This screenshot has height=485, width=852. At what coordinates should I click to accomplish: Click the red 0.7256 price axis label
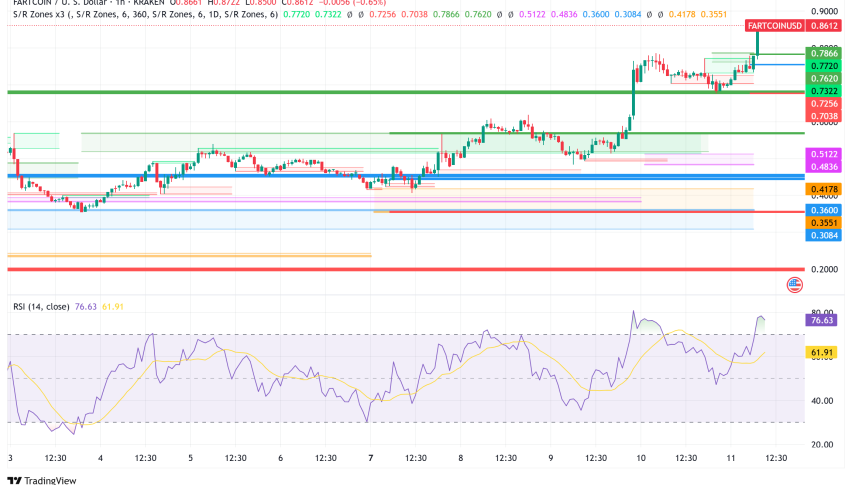click(824, 103)
